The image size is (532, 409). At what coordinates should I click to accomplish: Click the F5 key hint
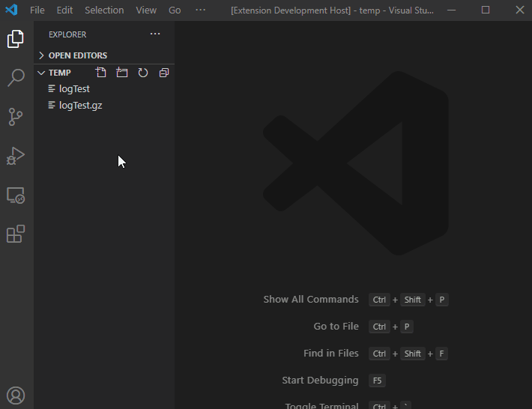[377, 381]
